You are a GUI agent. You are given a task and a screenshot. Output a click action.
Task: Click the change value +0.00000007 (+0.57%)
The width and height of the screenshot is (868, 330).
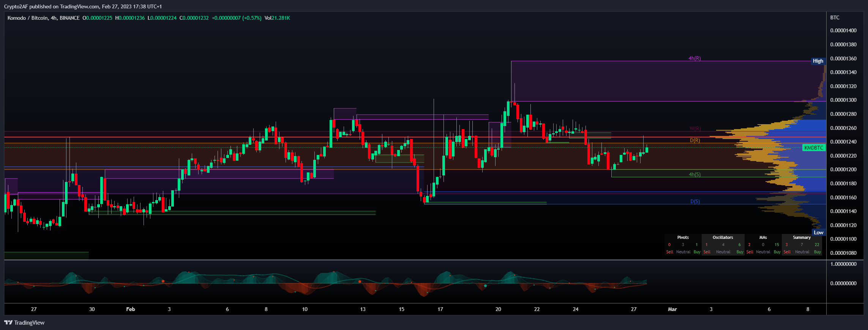tap(237, 18)
